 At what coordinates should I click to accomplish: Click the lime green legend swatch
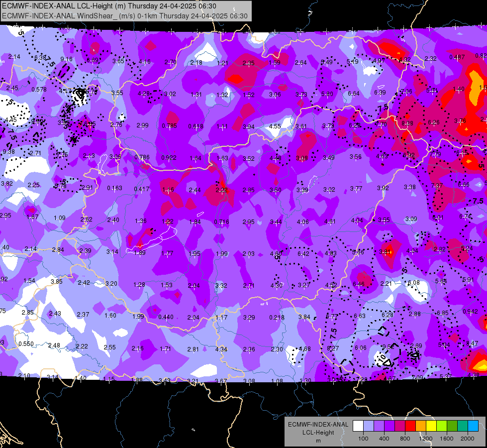coord(442,426)
